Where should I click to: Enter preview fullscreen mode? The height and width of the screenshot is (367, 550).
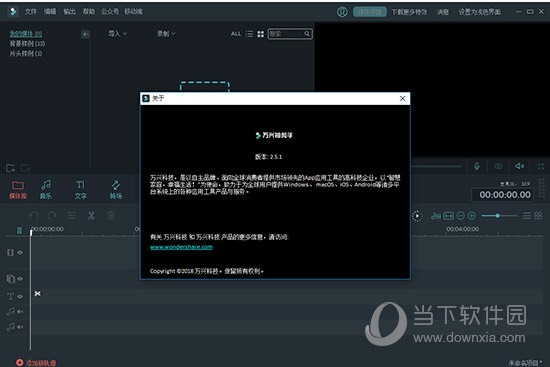point(541,166)
